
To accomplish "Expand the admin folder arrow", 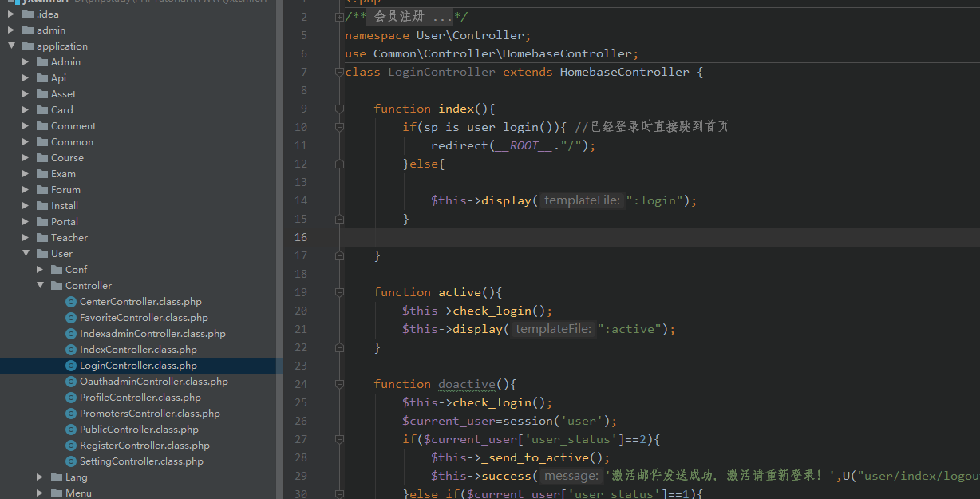I will point(11,30).
